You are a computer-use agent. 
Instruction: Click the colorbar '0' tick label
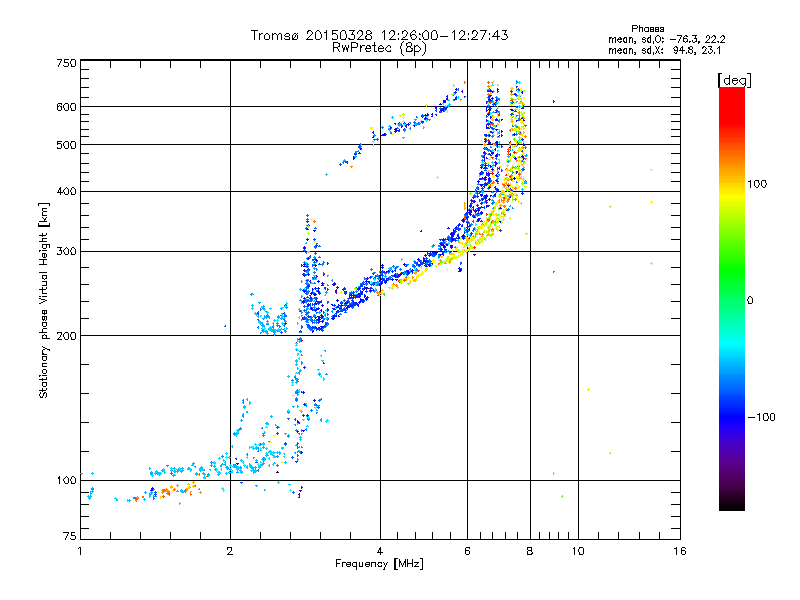pyautogui.click(x=750, y=300)
